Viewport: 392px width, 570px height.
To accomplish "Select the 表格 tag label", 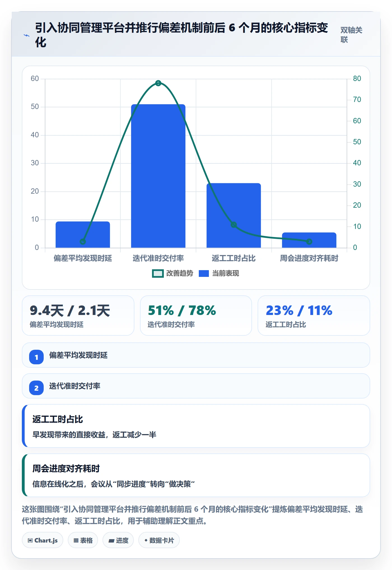I will (x=86, y=540).
